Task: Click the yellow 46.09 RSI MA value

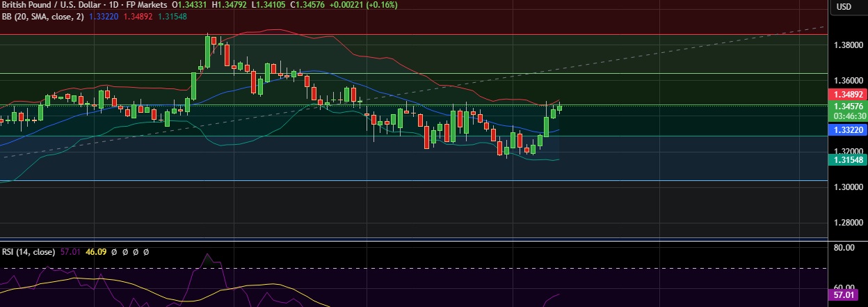Action: pos(95,252)
